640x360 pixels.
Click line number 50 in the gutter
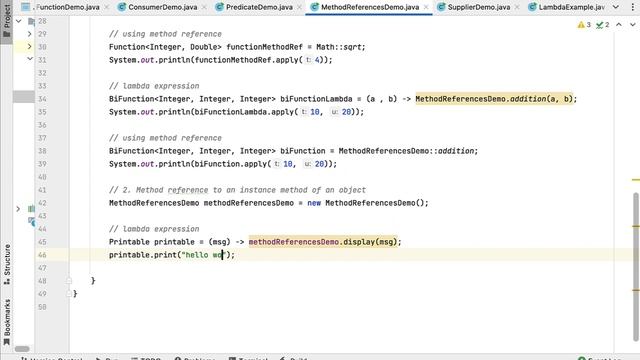pos(42,307)
